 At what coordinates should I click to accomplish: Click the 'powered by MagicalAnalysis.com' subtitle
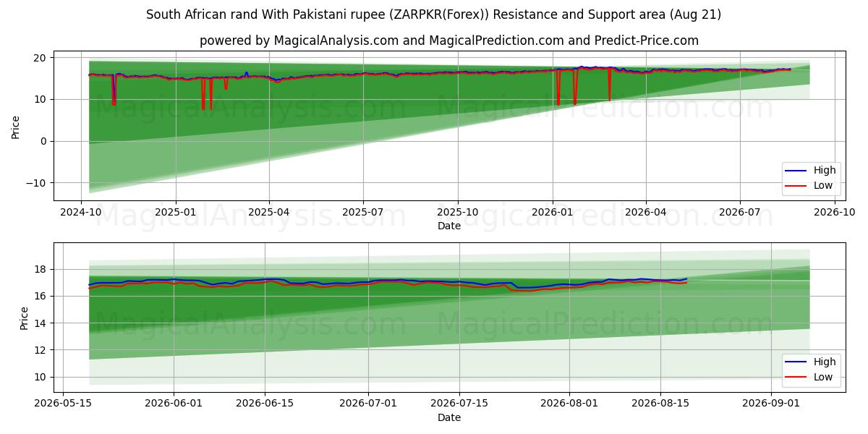click(x=449, y=41)
